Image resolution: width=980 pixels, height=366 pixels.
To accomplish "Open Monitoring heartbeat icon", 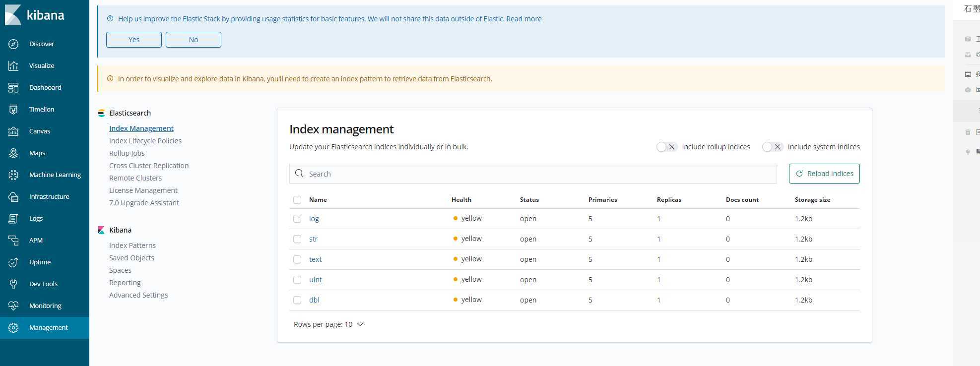I will (x=13, y=306).
